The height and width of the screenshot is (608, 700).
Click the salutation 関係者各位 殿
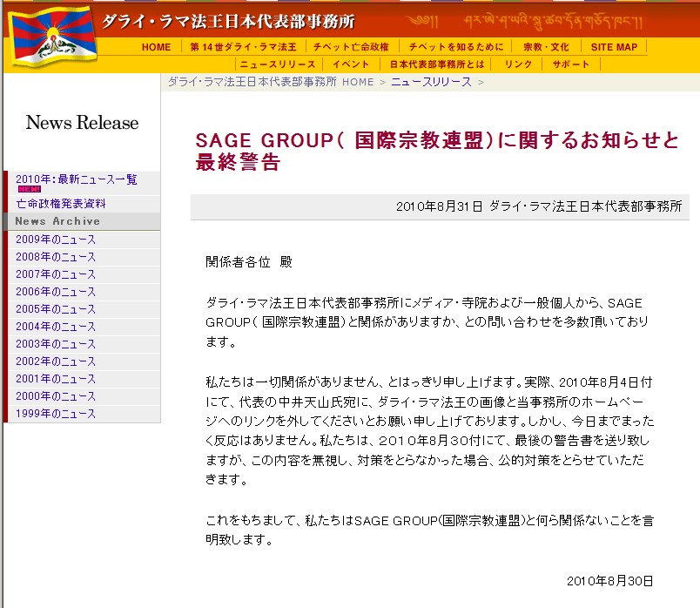249,262
